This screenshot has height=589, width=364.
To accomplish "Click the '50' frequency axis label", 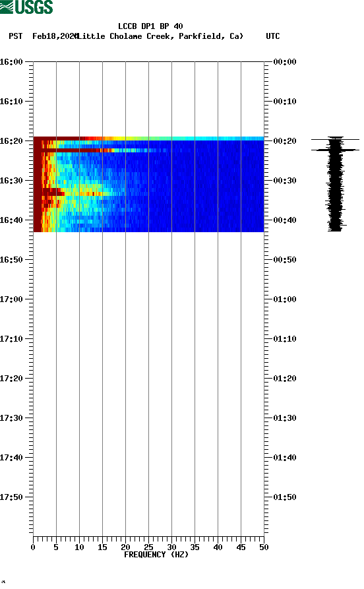I will tap(264, 547).
